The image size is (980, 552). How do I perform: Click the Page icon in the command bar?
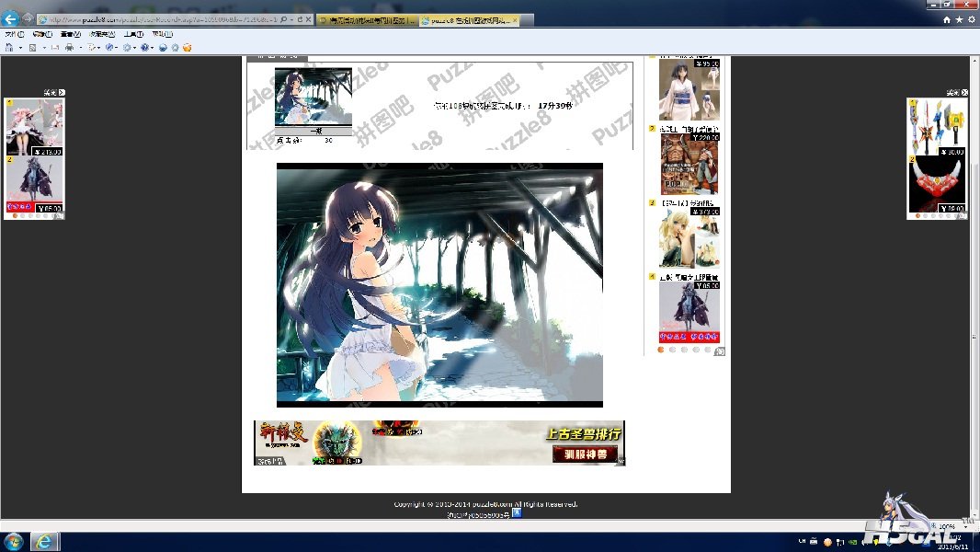pyautogui.click(x=92, y=48)
